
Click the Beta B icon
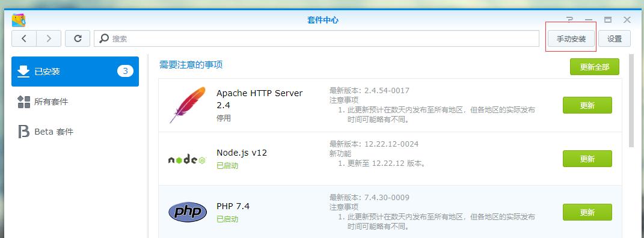(x=24, y=132)
